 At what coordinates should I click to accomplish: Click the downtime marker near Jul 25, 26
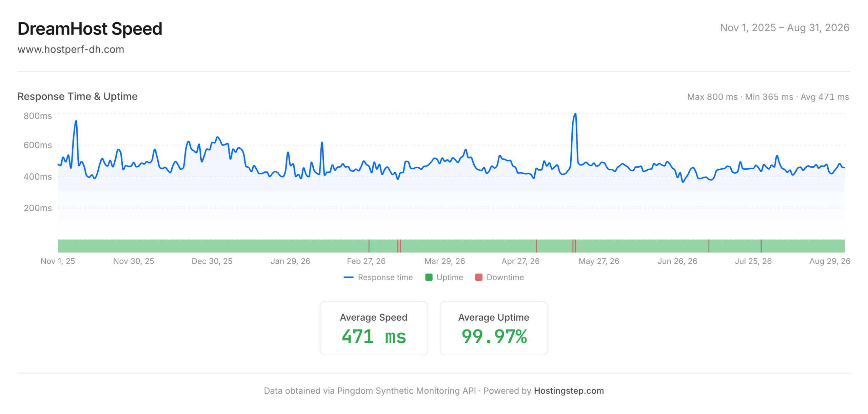click(x=761, y=246)
